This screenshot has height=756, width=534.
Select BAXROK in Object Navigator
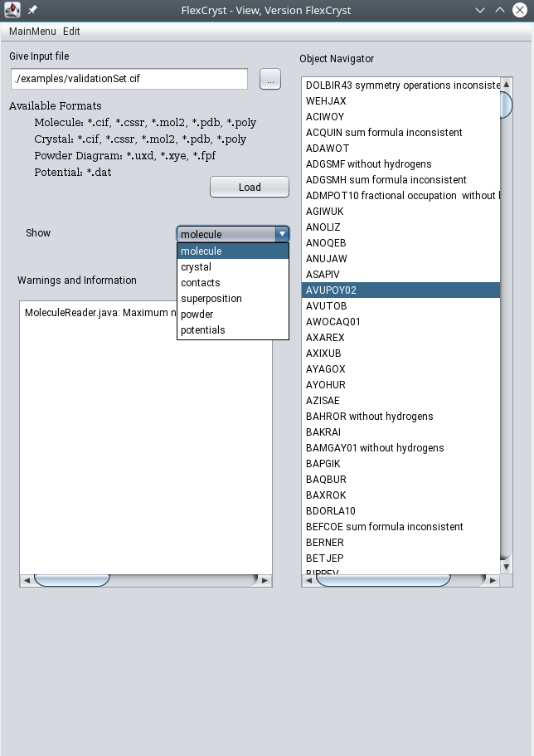pyautogui.click(x=401, y=495)
